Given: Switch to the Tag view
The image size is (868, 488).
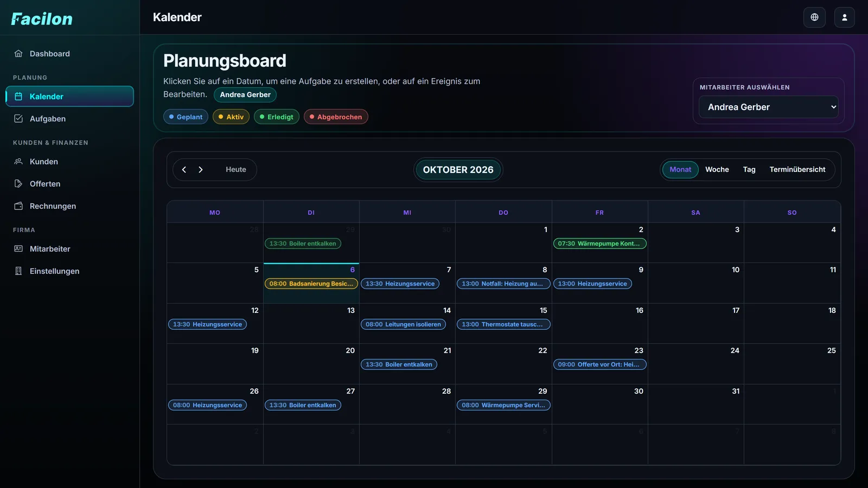Looking at the screenshot, I should pos(749,170).
